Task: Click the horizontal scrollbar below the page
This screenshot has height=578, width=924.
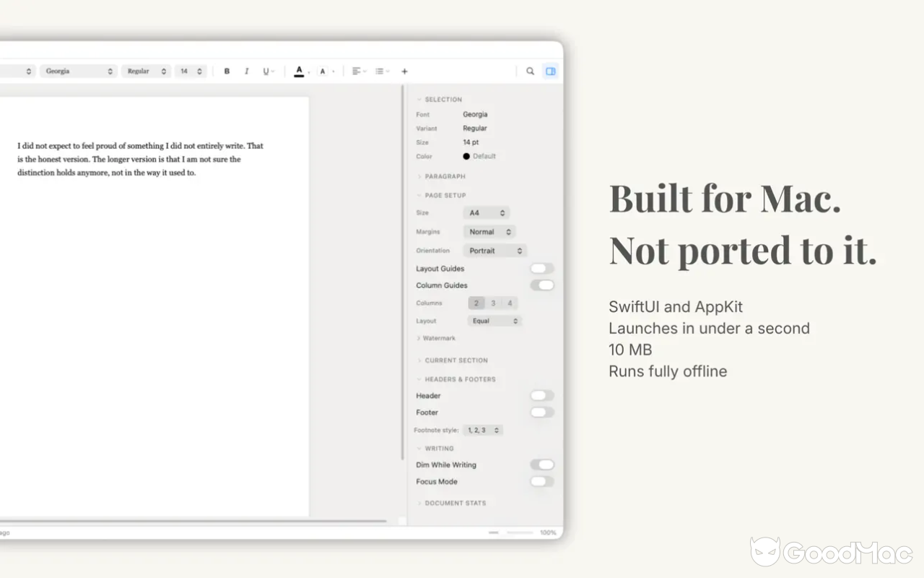Action: (x=193, y=521)
